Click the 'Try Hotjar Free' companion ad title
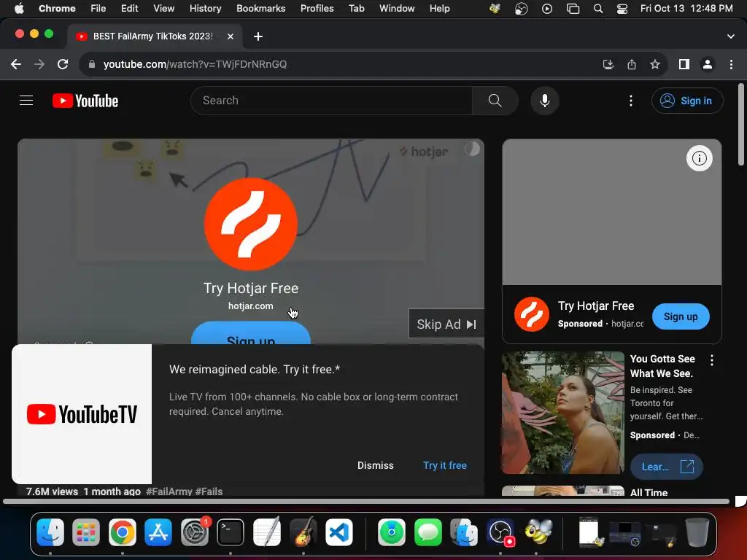The height and width of the screenshot is (560, 747). [x=596, y=306]
